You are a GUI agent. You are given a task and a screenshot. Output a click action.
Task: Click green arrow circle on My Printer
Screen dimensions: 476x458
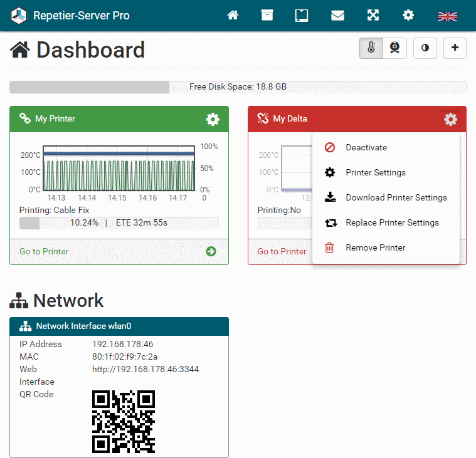click(211, 251)
